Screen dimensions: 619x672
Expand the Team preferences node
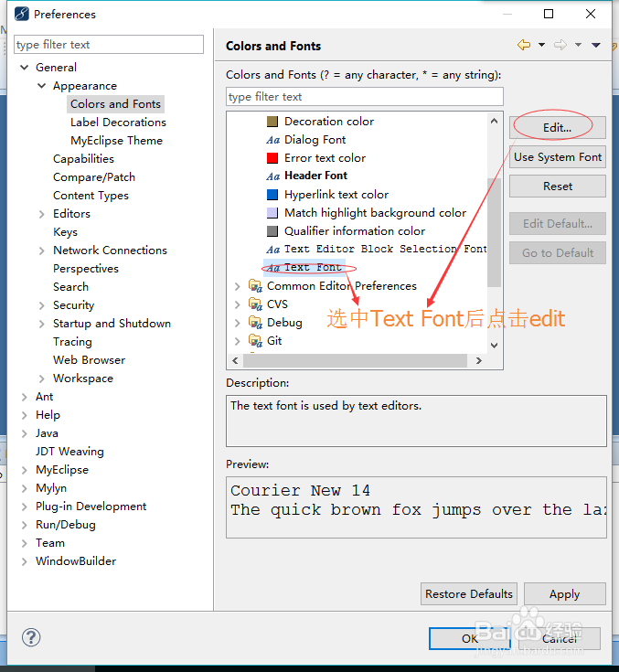point(25,543)
